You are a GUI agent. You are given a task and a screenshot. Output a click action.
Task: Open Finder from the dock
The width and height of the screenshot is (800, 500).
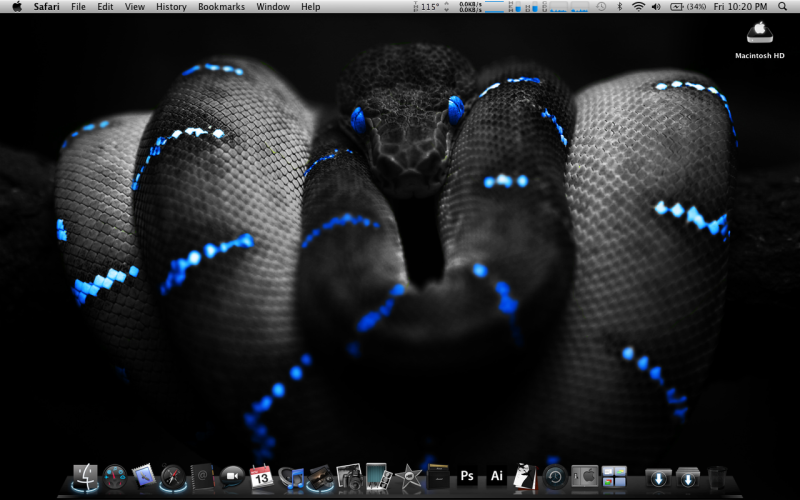point(85,478)
